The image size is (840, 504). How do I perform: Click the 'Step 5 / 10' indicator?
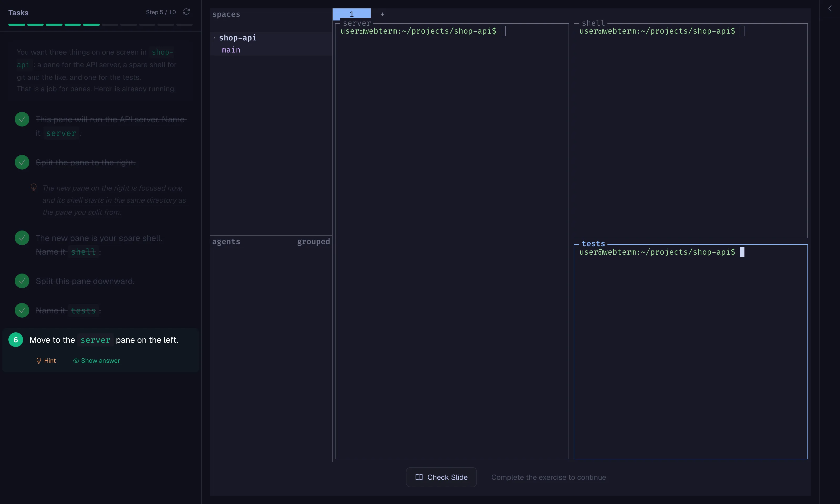tap(161, 12)
